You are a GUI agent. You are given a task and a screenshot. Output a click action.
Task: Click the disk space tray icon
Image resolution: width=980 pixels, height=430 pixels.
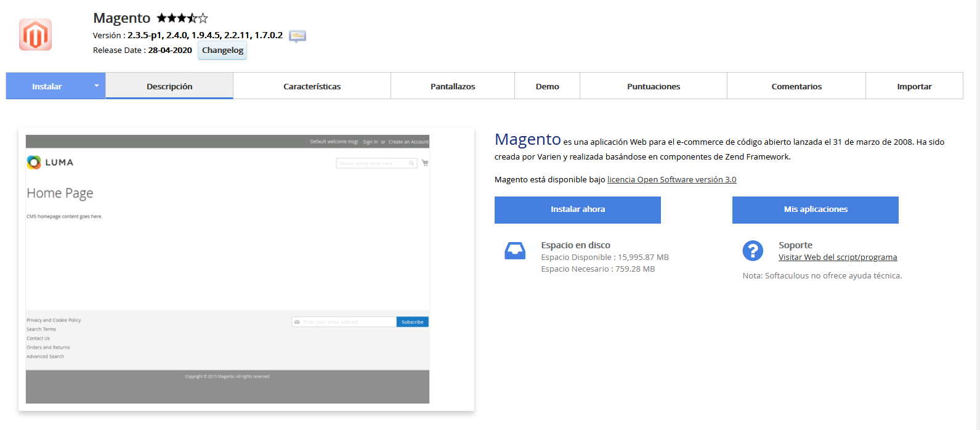pos(515,251)
